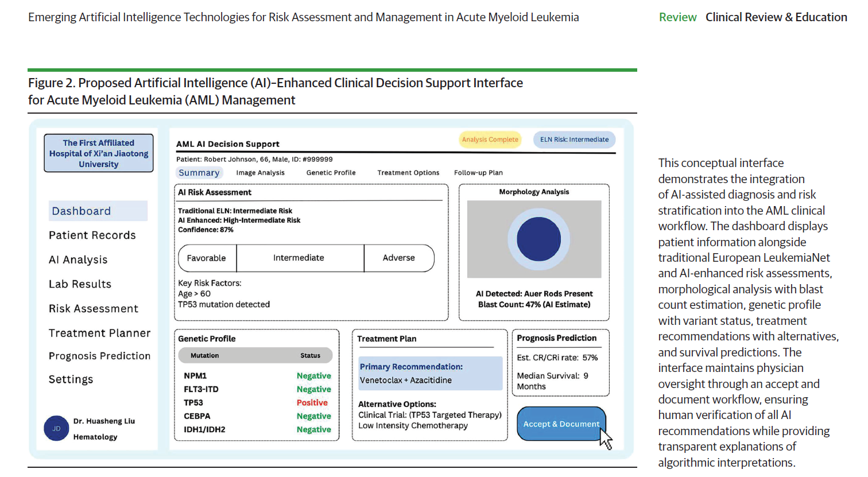Open AI Analysis from the sidebar
Viewport: 868px width, 477px height.
(x=78, y=260)
